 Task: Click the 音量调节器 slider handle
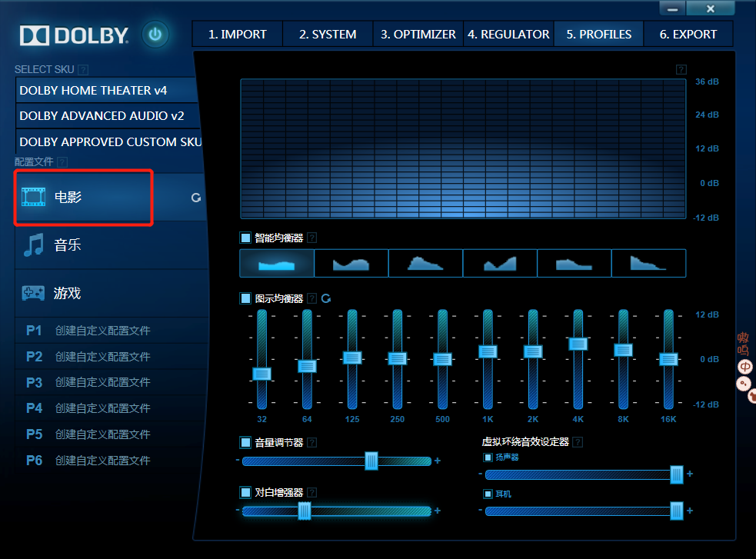pos(371,461)
